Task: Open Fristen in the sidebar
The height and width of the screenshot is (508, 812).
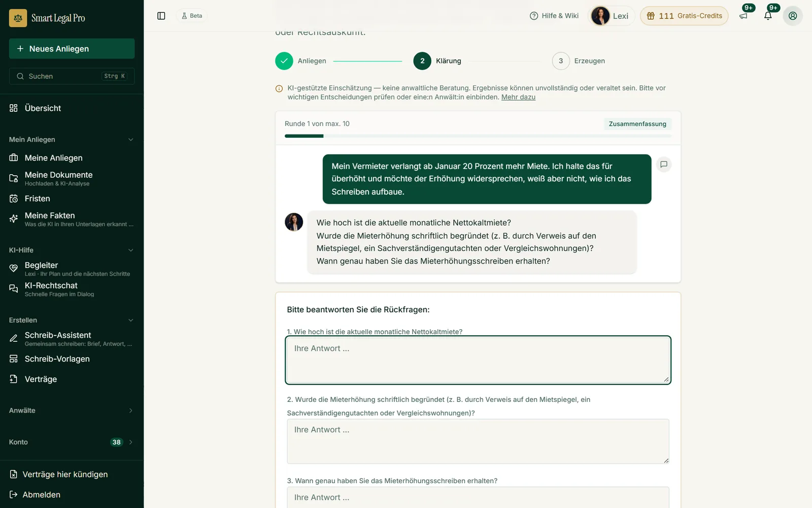Action: 72,199
